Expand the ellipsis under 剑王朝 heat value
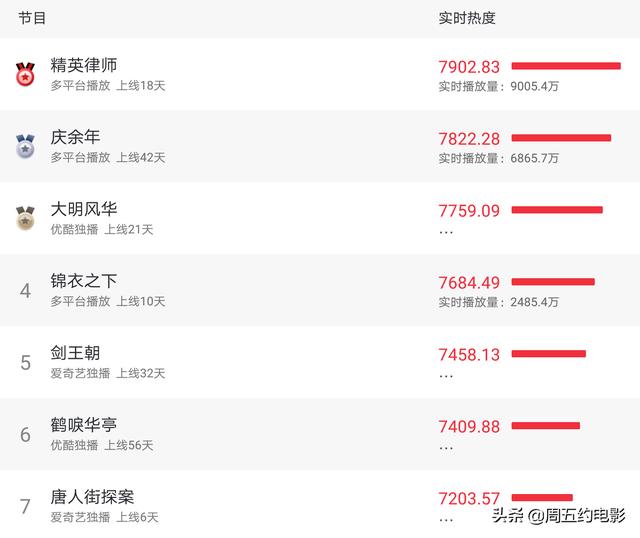640x538 pixels. [446, 375]
